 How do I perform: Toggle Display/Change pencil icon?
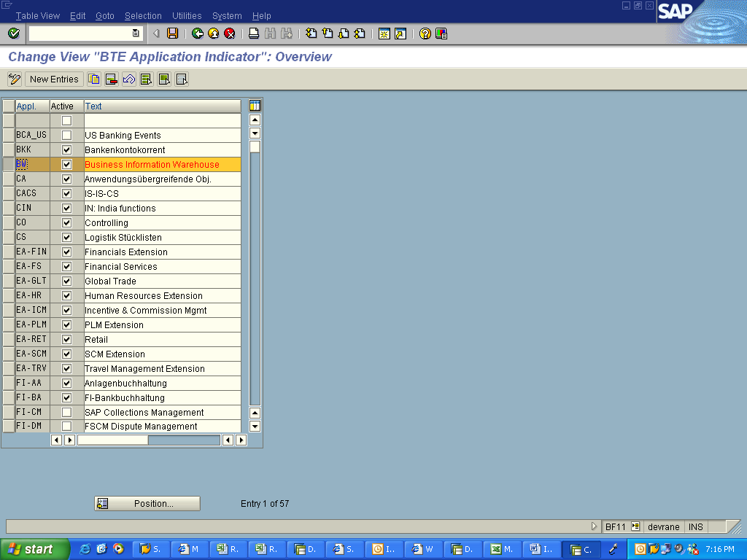(15, 79)
